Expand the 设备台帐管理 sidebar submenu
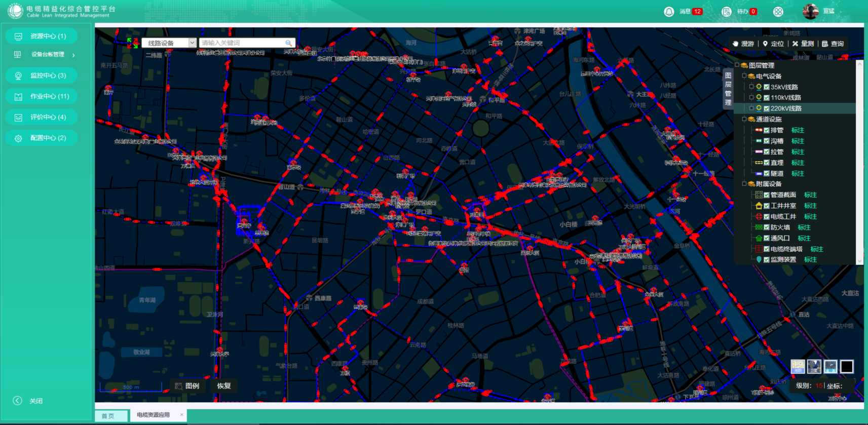 (x=73, y=55)
